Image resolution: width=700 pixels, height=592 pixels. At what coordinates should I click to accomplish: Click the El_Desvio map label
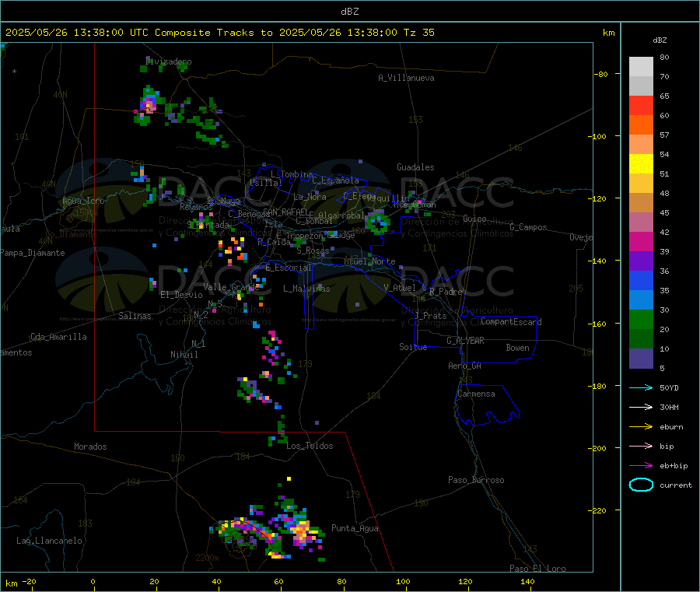[181, 295]
